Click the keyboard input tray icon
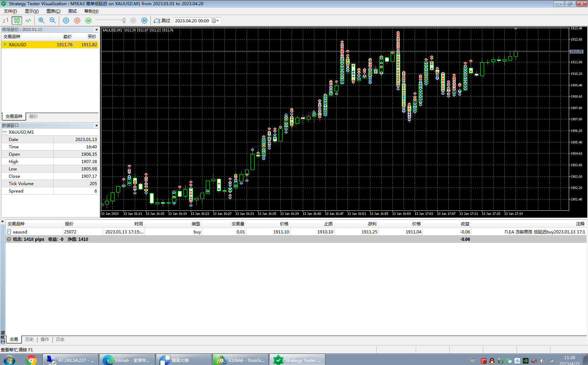This screenshot has width=588, height=365. point(473,361)
